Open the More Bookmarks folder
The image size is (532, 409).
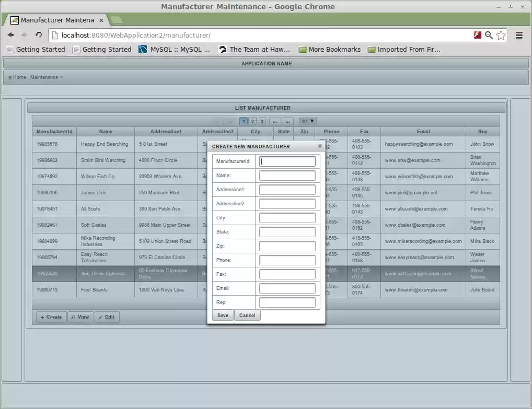[x=330, y=50]
